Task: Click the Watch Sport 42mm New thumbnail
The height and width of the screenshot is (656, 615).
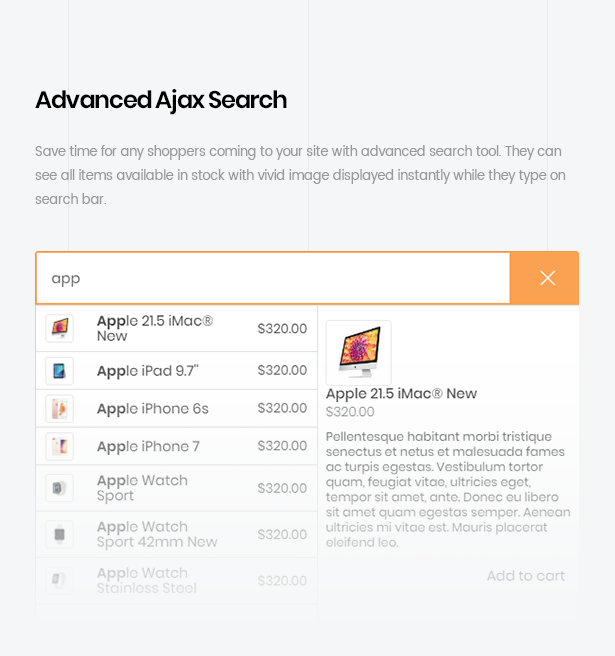Action: 59,534
